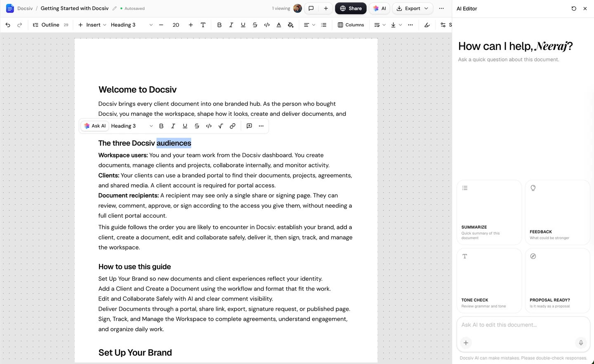
Task: Reset the AI Editor conversation
Action: click(x=574, y=8)
